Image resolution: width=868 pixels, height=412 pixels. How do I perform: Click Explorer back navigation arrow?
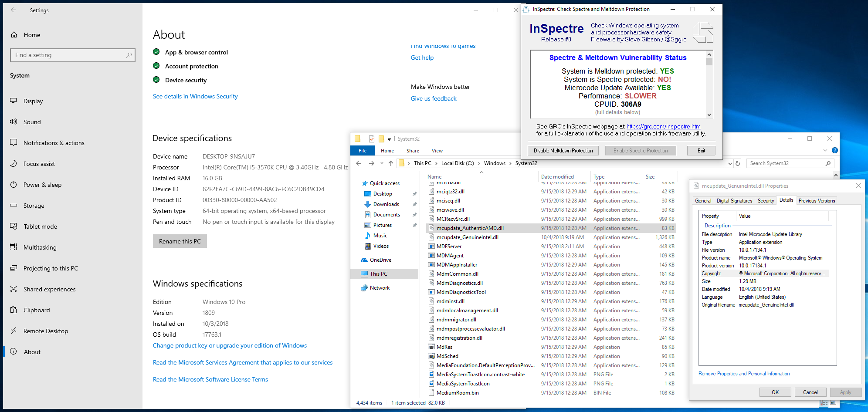(x=359, y=163)
